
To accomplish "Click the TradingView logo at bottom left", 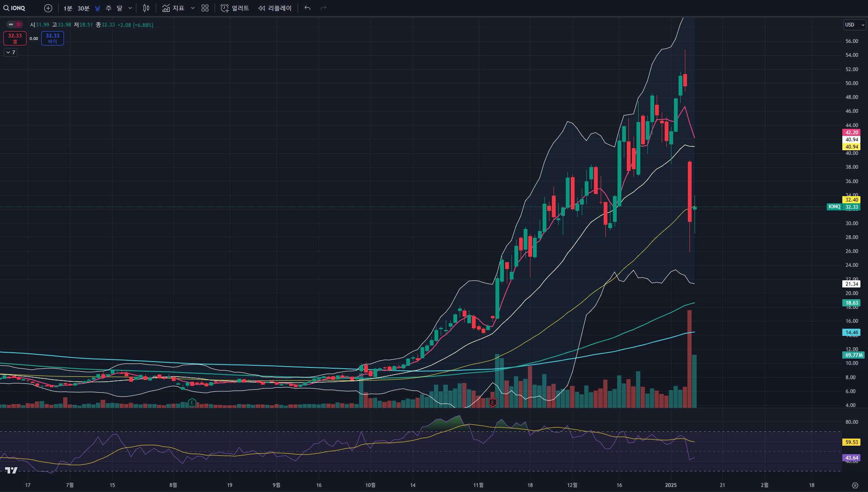I will [11, 470].
